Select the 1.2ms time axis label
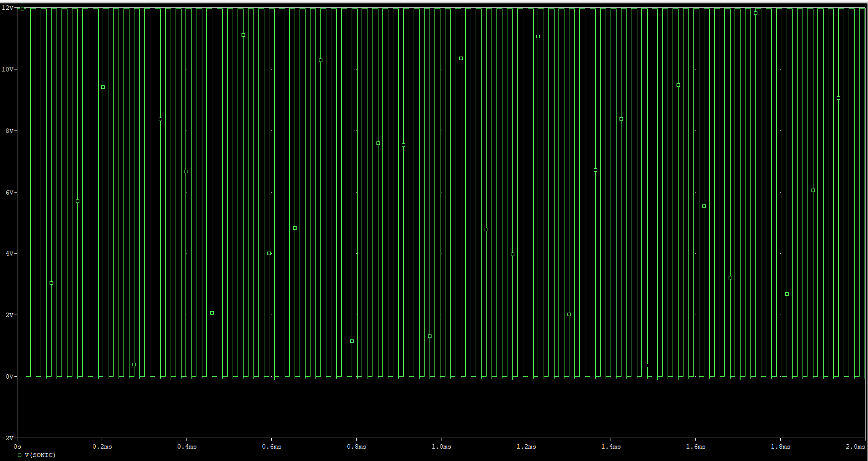The image size is (868, 461). [x=526, y=447]
